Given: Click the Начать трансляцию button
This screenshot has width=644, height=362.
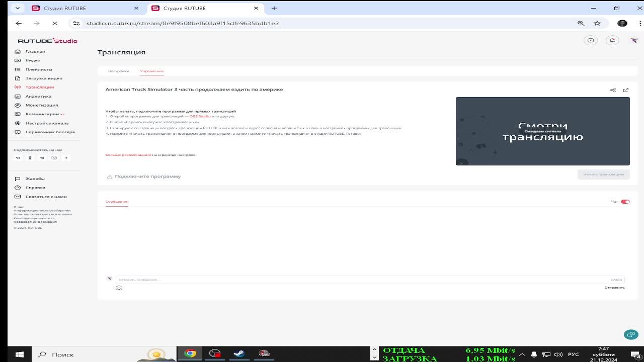Looking at the screenshot, I should click(x=604, y=174).
